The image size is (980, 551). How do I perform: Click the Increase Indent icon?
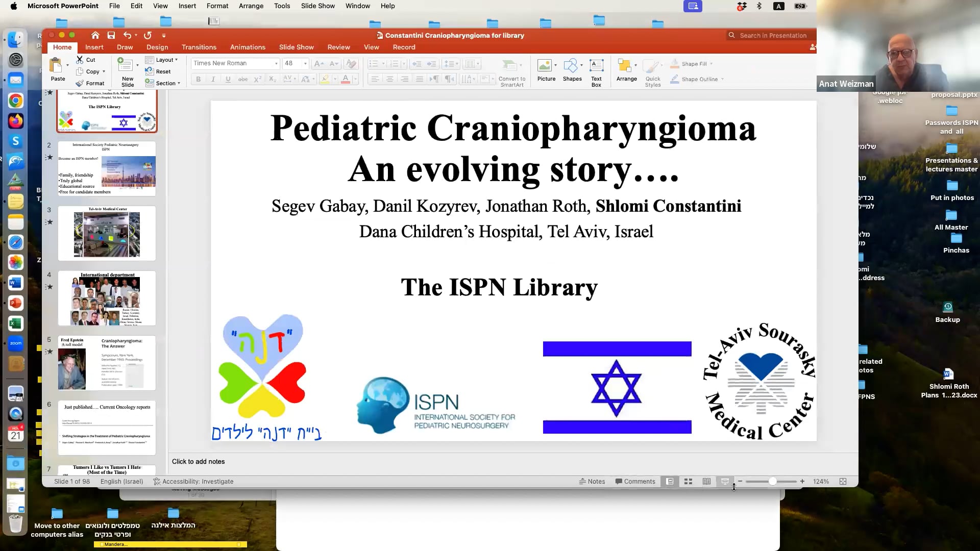coord(432,64)
